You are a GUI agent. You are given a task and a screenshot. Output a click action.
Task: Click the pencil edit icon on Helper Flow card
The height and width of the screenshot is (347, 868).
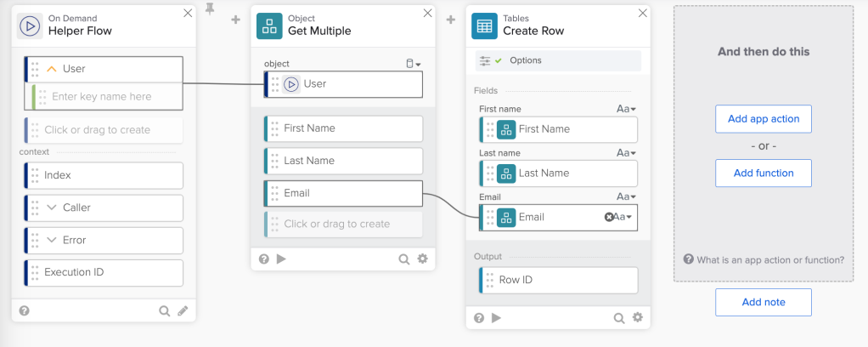coord(183,311)
